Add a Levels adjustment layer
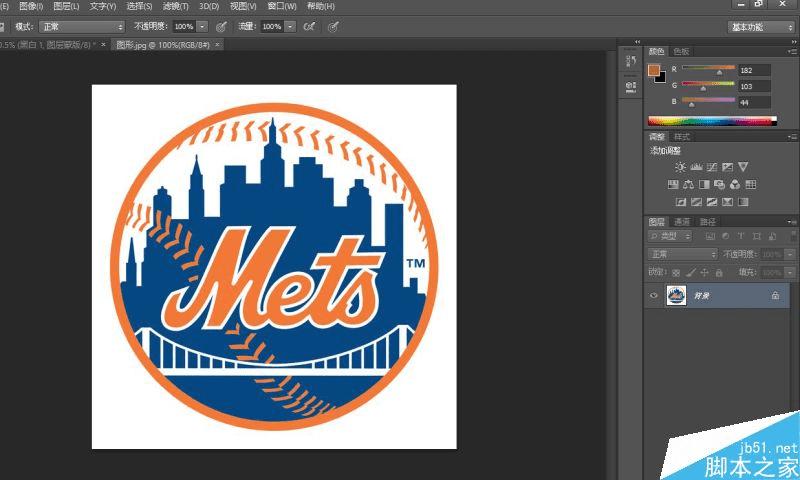This screenshot has width=800, height=480. 696,167
